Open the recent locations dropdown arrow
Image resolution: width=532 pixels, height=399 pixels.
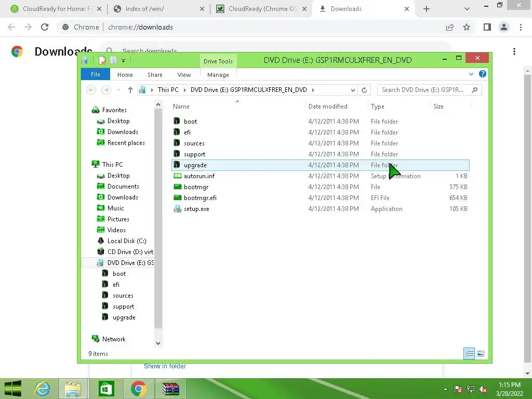pyautogui.click(x=118, y=90)
